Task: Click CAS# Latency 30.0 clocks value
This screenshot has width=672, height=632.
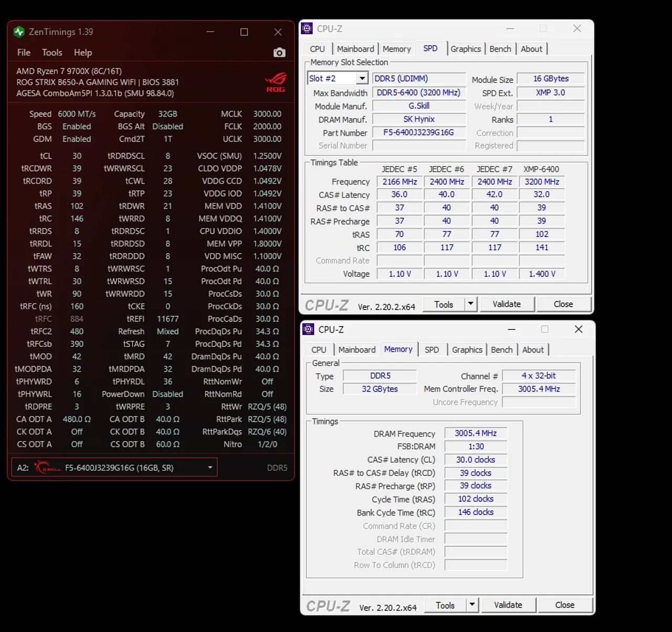Action: (x=476, y=460)
